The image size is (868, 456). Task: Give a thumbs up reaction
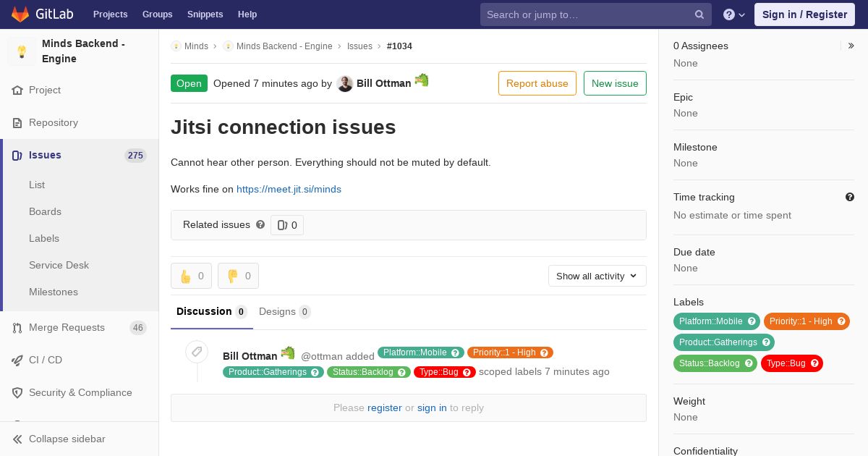coord(191,276)
